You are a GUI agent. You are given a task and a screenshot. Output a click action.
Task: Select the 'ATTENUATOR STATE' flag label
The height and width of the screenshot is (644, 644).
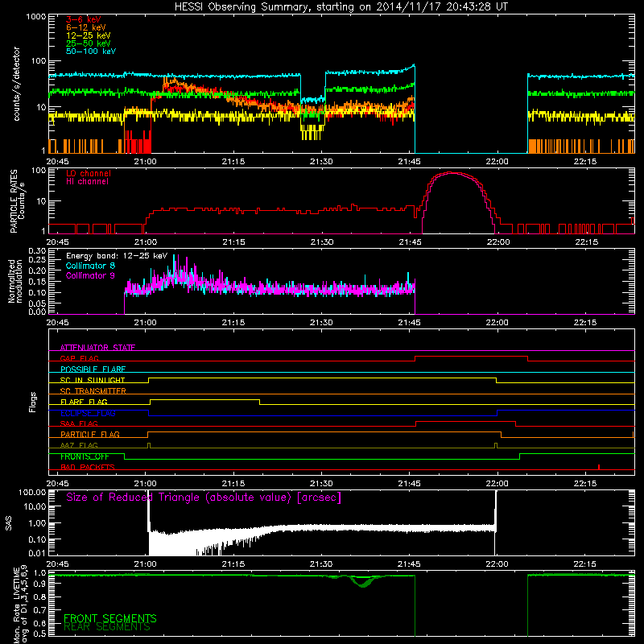(x=97, y=348)
